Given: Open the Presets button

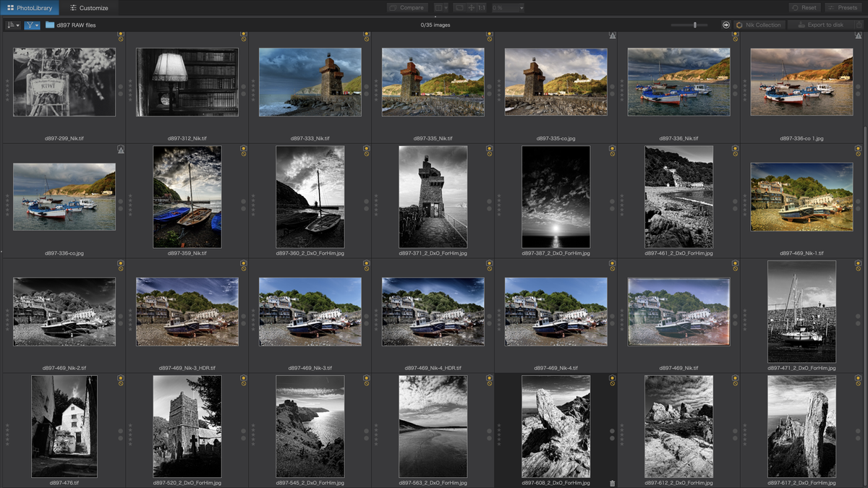Looking at the screenshot, I should [x=843, y=8].
